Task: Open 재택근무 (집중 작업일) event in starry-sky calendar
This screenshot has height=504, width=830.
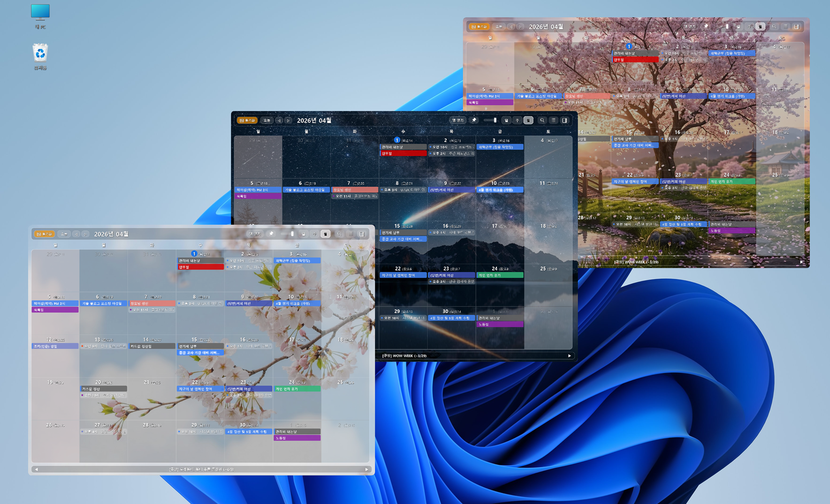Action: tap(500, 147)
